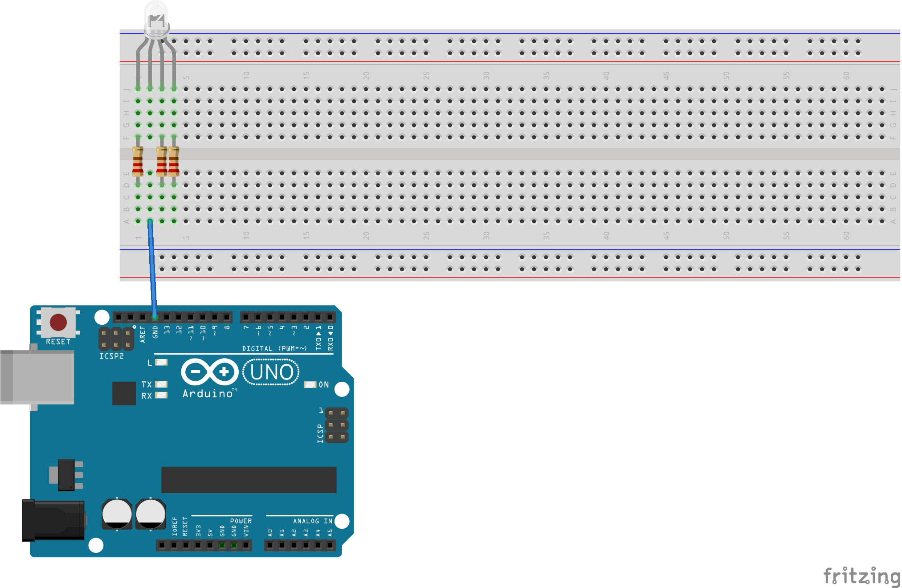Click the top GND pin with the wire attached
This screenshot has height=588, width=902.
point(155,317)
